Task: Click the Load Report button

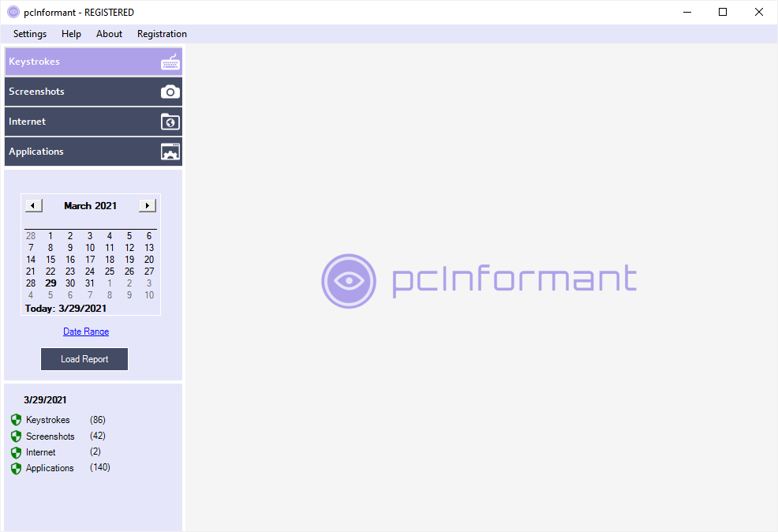Action: [84, 359]
